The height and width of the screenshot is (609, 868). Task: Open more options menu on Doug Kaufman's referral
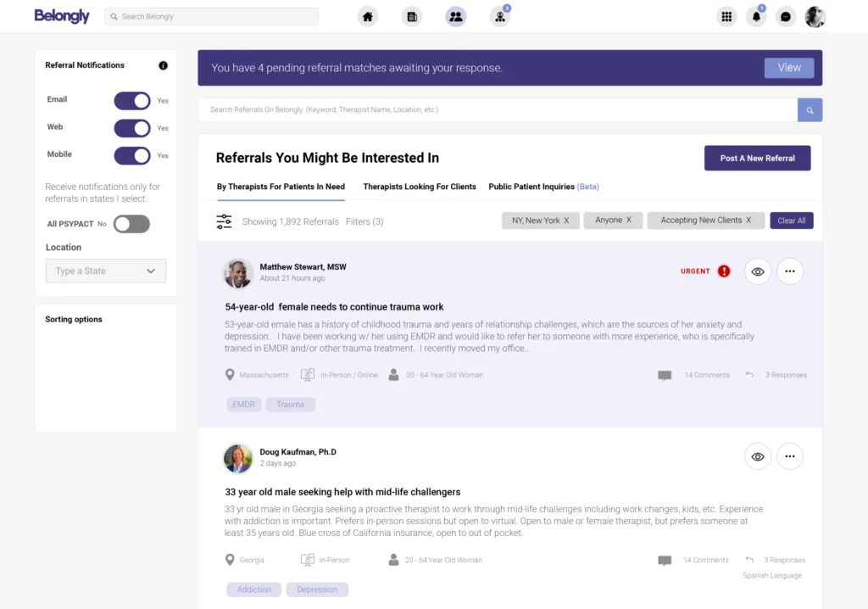[789, 456]
